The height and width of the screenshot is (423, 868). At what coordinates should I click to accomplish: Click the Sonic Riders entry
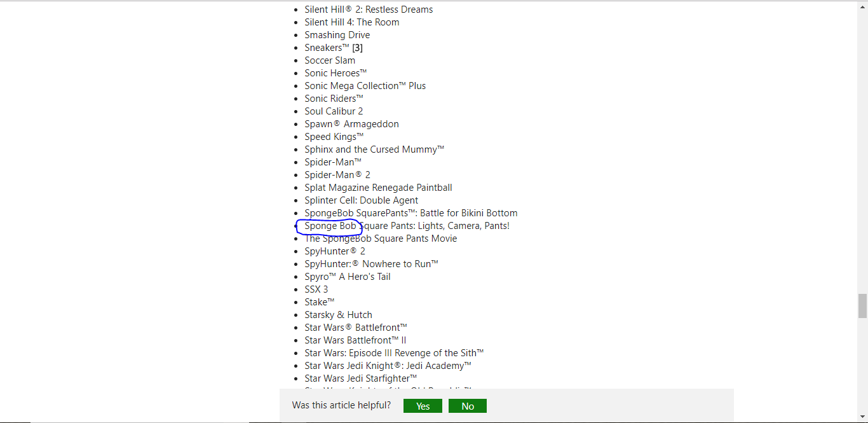(x=334, y=99)
